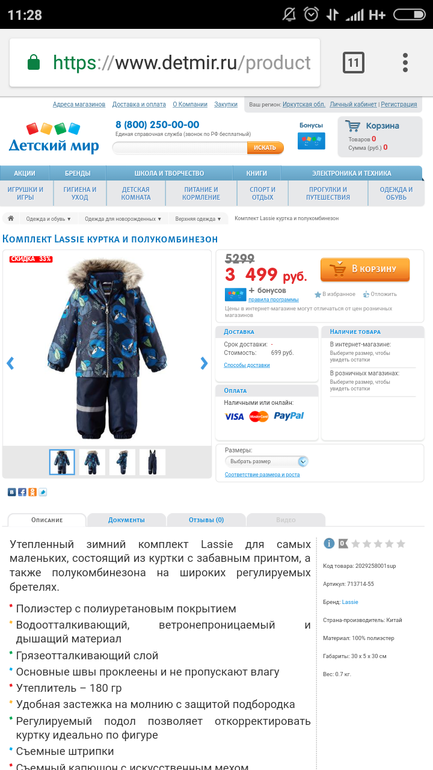This screenshot has width=433, height=770.
Task: Switch to the Отзывы (0) tab
Action: pos(206,520)
